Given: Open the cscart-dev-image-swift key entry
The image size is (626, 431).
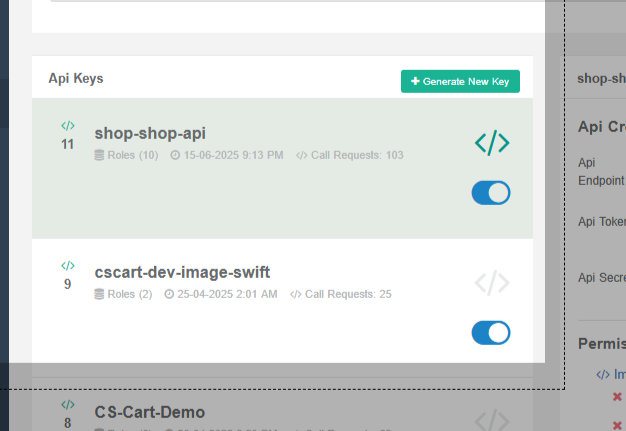Looking at the screenshot, I should tap(182, 273).
